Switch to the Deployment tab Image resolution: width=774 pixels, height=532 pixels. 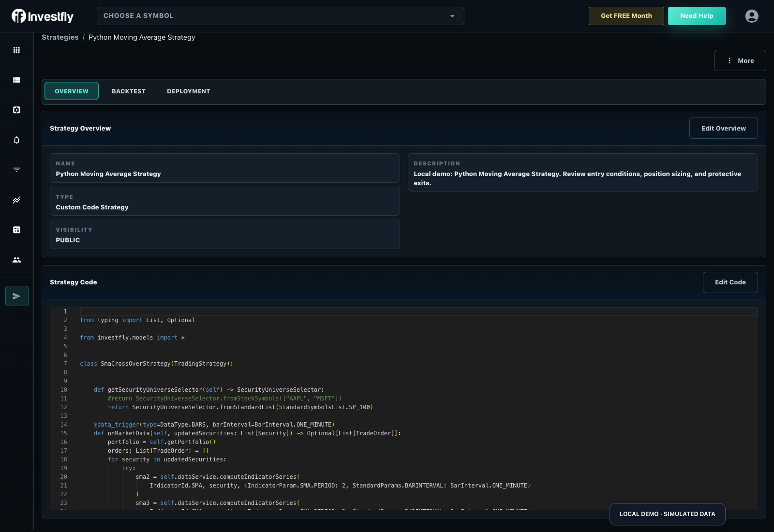tap(189, 91)
